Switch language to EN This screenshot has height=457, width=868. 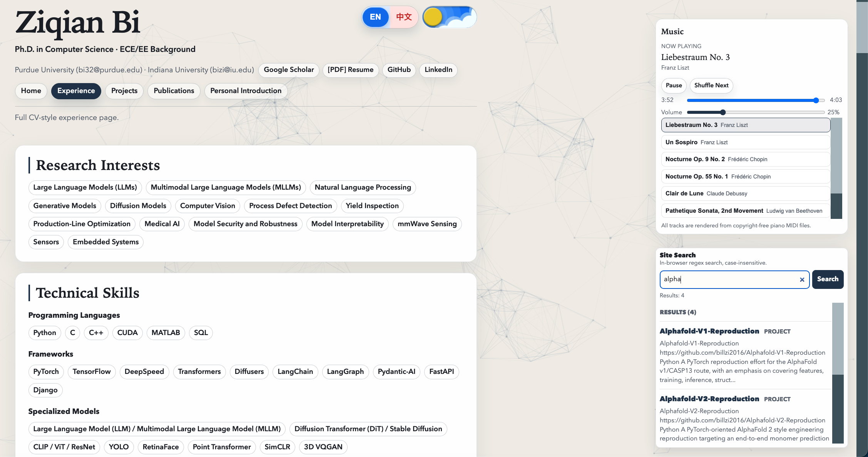[x=375, y=17]
